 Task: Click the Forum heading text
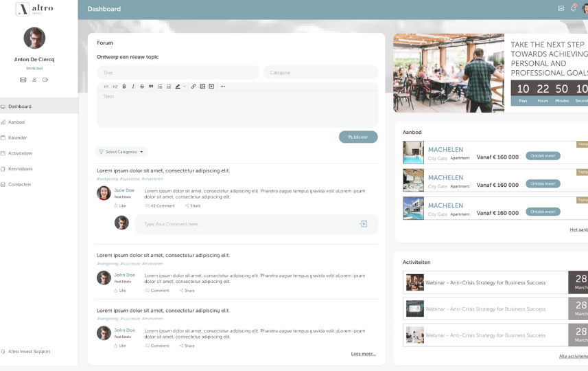click(x=104, y=43)
